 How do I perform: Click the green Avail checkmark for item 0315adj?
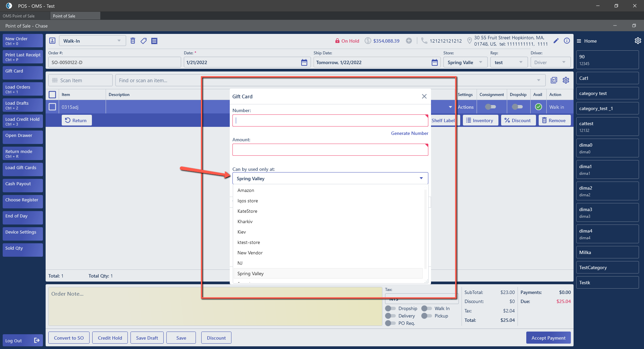538,107
